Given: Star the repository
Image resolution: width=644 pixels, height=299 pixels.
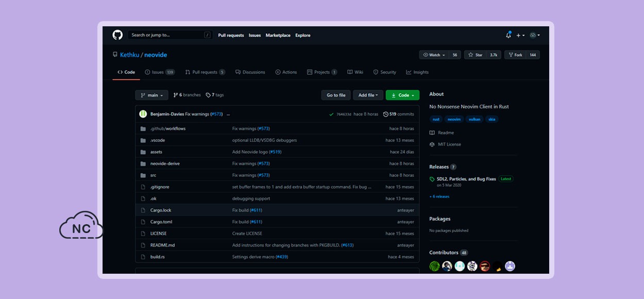Looking at the screenshot, I should (x=476, y=55).
